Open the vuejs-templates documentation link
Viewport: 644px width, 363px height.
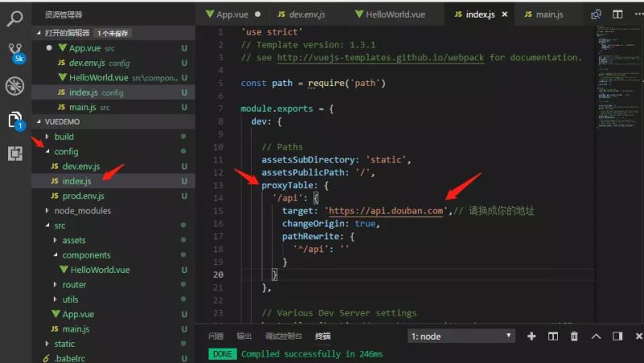pyautogui.click(x=382, y=57)
